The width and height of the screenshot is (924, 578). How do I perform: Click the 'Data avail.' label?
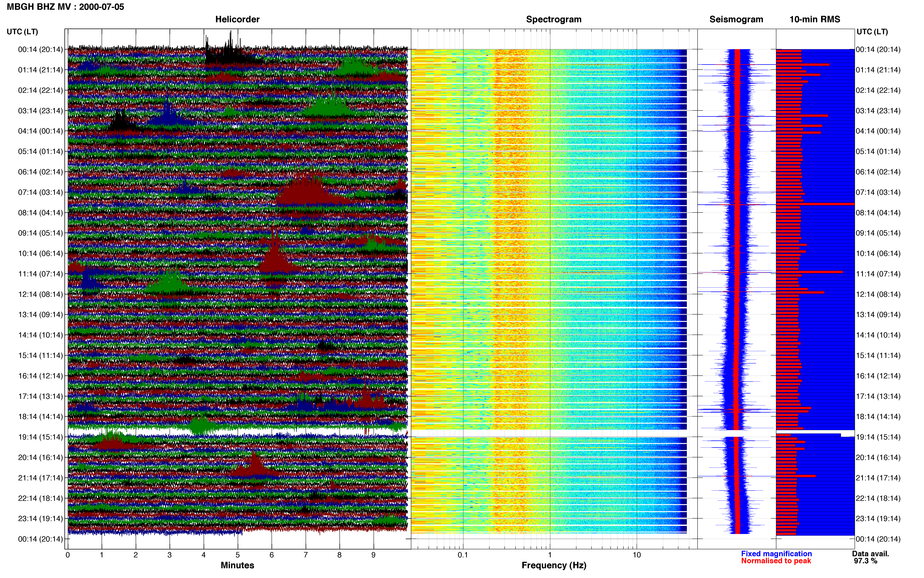coord(870,554)
